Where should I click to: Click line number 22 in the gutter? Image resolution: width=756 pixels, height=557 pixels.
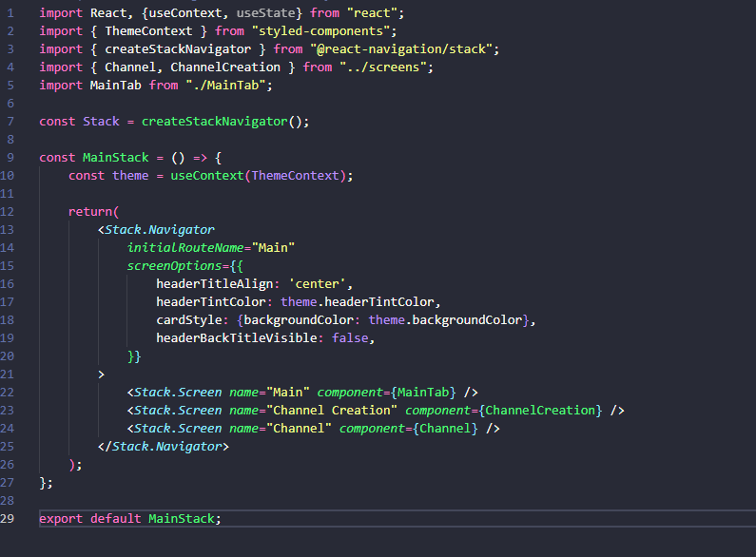click(8, 393)
